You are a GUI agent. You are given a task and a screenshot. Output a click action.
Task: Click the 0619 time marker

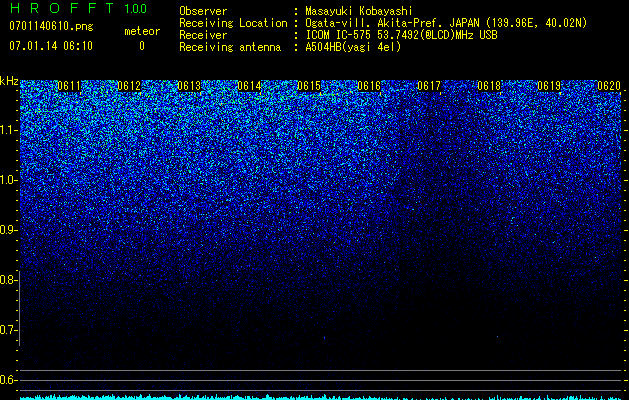point(549,86)
